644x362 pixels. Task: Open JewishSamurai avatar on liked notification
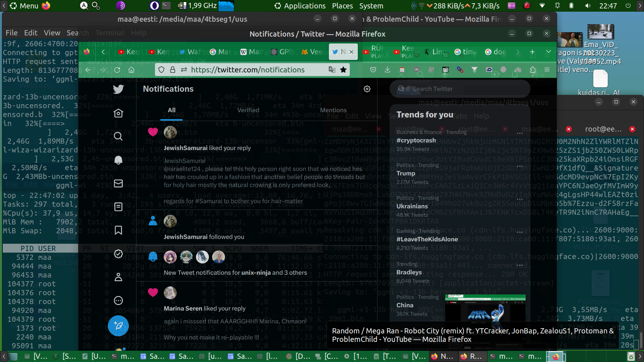pos(170,132)
